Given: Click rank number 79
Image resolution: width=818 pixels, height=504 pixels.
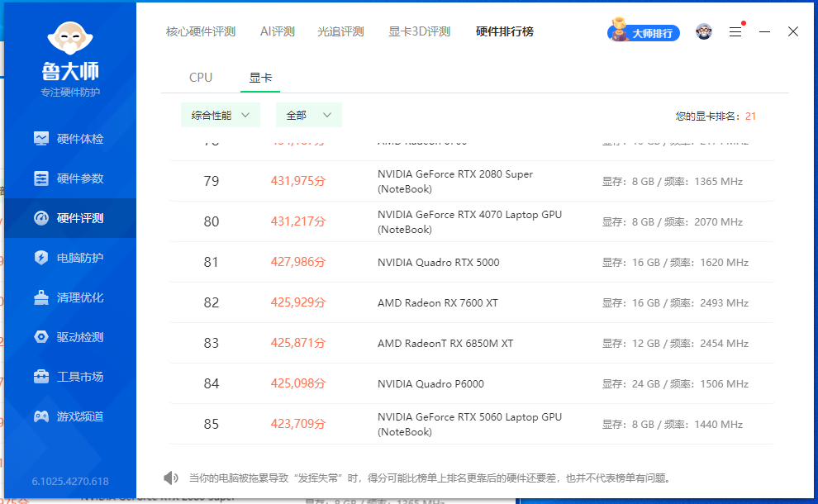Looking at the screenshot, I should [212, 181].
